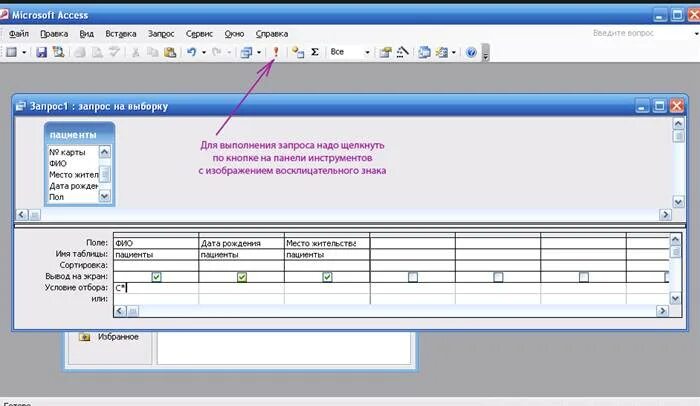The height and width of the screenshot is (406, 700).
Task: Open the Сервис menu
Action: (199, 33)
